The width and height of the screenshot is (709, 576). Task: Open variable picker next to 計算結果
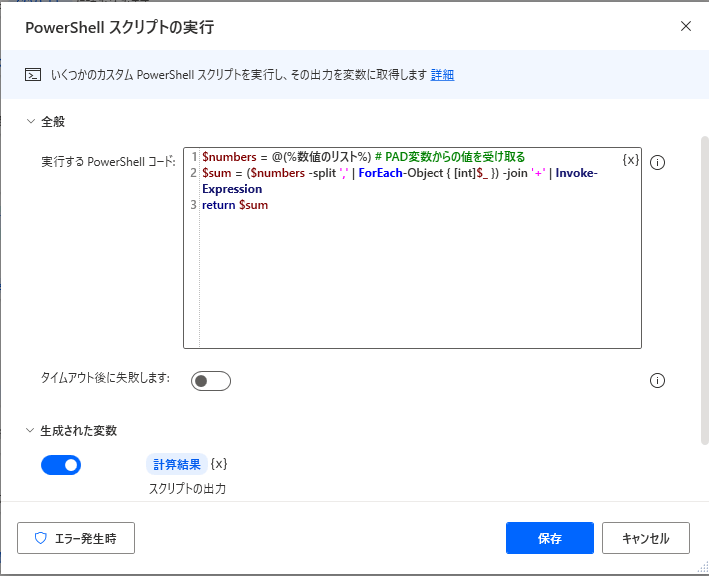tap(219, 464)
